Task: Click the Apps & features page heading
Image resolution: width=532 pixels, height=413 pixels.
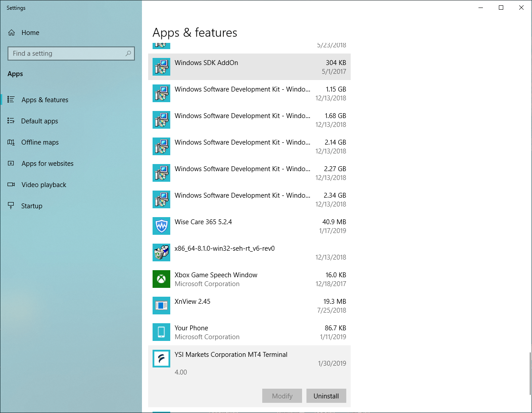Action: pos(195,33)
